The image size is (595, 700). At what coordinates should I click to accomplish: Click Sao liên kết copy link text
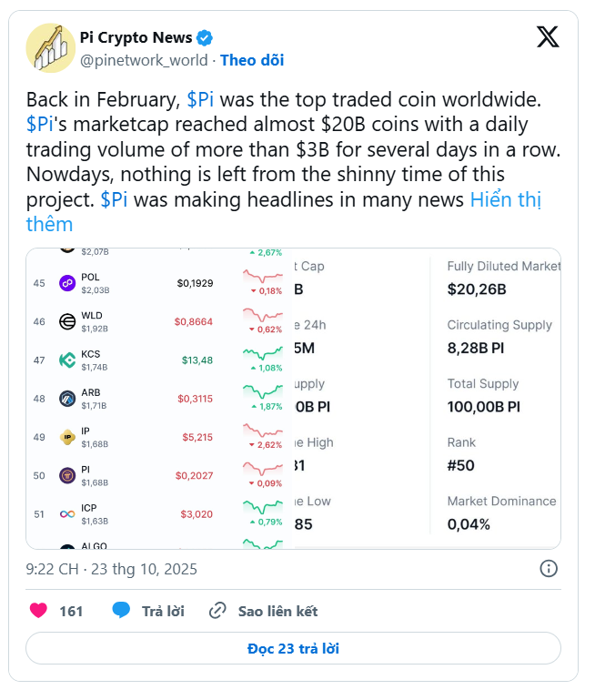coord(277,611)
